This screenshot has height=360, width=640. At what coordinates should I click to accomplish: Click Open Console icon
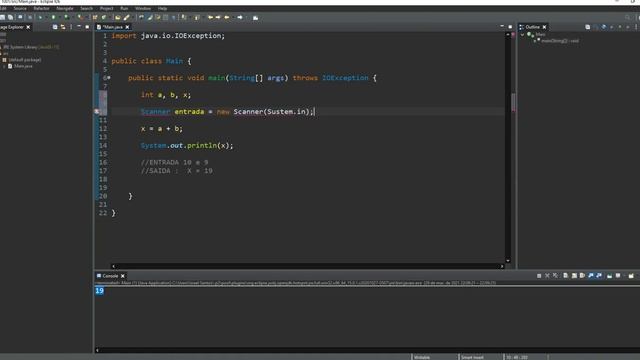pos(631,276)
